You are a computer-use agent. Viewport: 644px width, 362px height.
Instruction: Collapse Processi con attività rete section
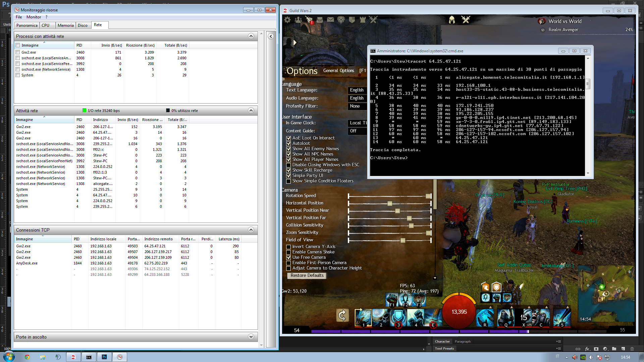point(251,36)
